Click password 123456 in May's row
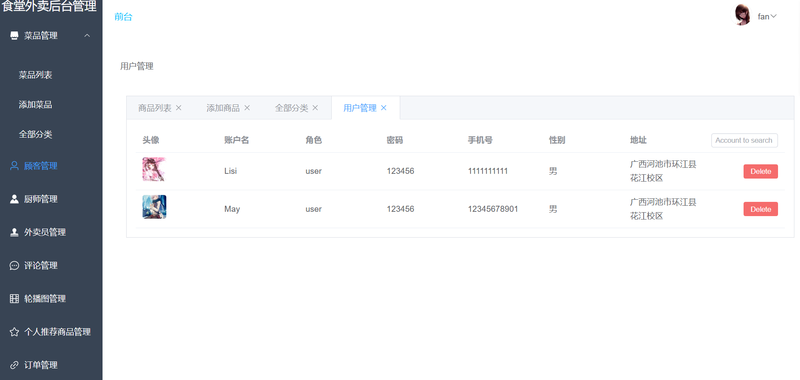800x380 pixels. pyautogui.click(x=401, y=209)
